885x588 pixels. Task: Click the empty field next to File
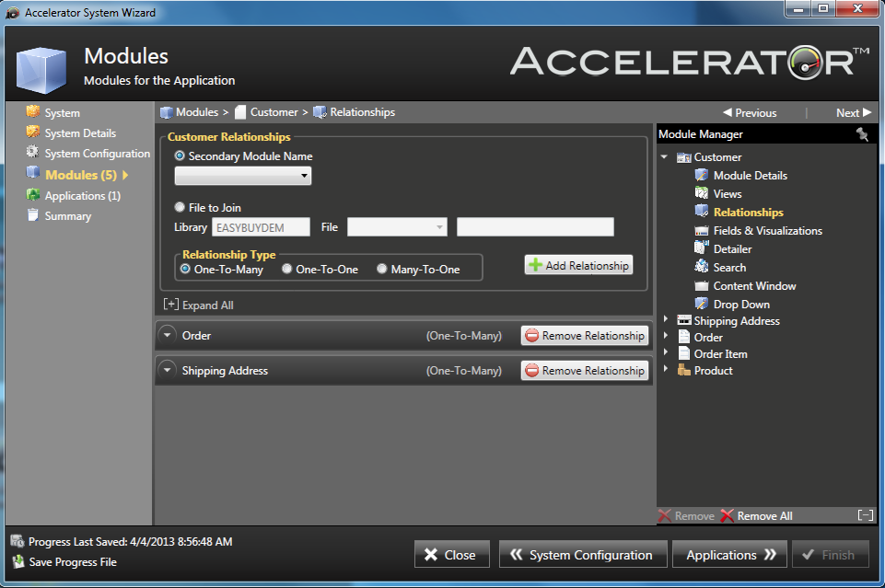(x=535, y=227)
